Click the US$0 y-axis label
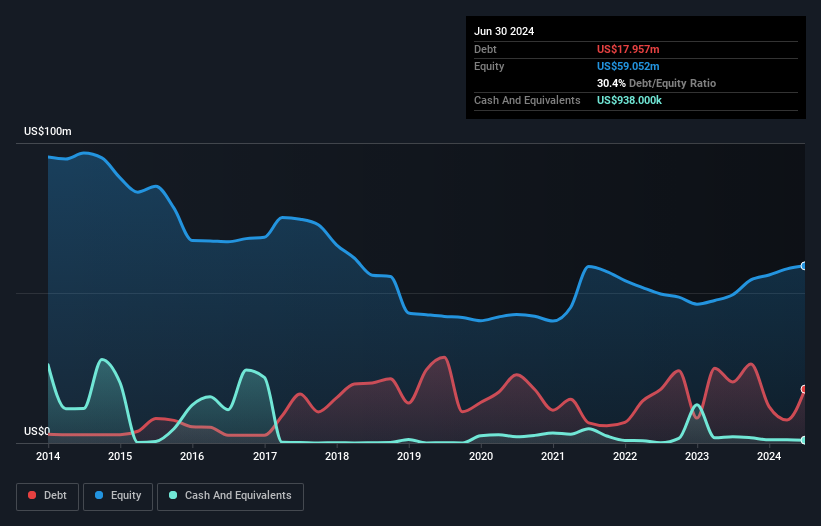Screen dimensions: 821x526 tap(37, 431)
